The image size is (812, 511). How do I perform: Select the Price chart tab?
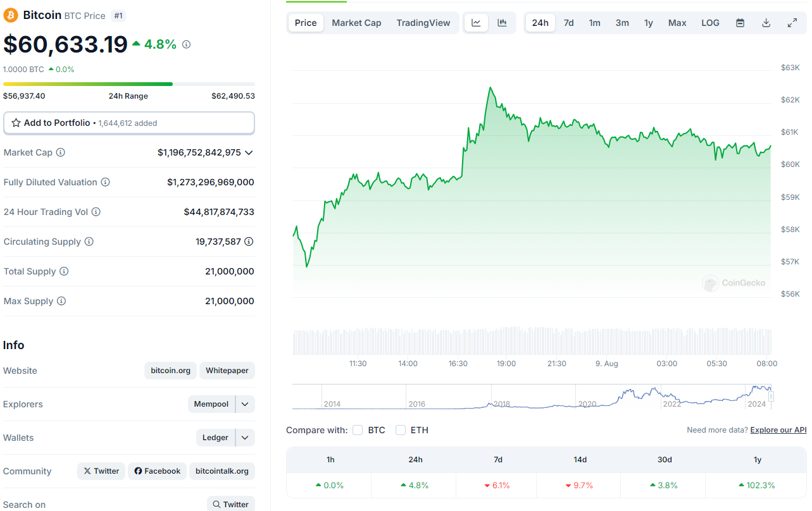(x=306, y=23)
